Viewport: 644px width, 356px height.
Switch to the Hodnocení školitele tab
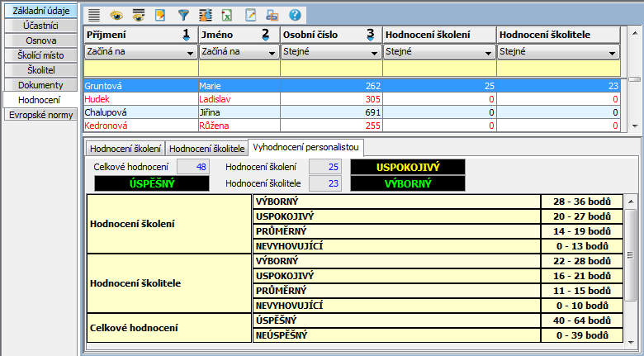click(206, 149)
